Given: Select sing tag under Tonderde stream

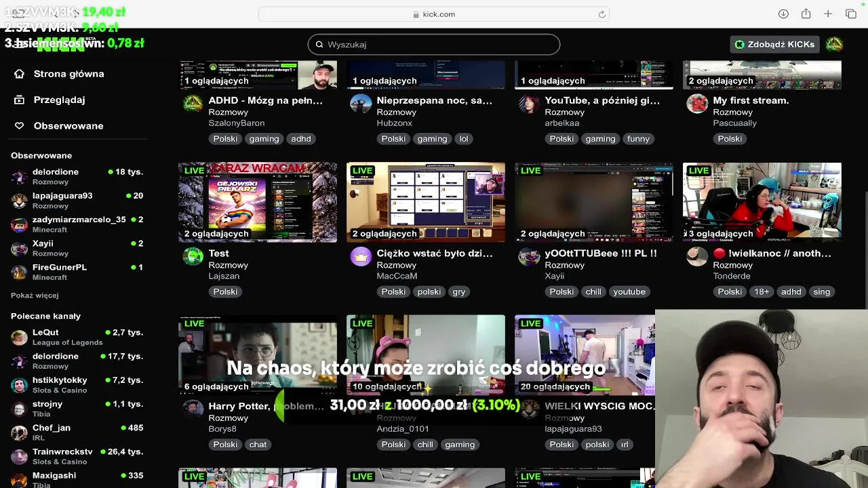Looking at the screenshot, I should (822, 292).
